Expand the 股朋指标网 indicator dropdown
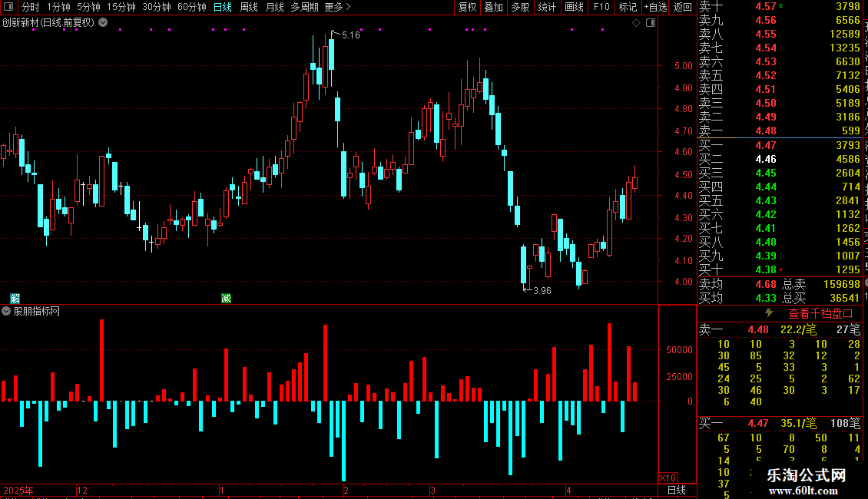Image resolution: width=868 pixels, height=499 pixels. click(x=6, y=311)
